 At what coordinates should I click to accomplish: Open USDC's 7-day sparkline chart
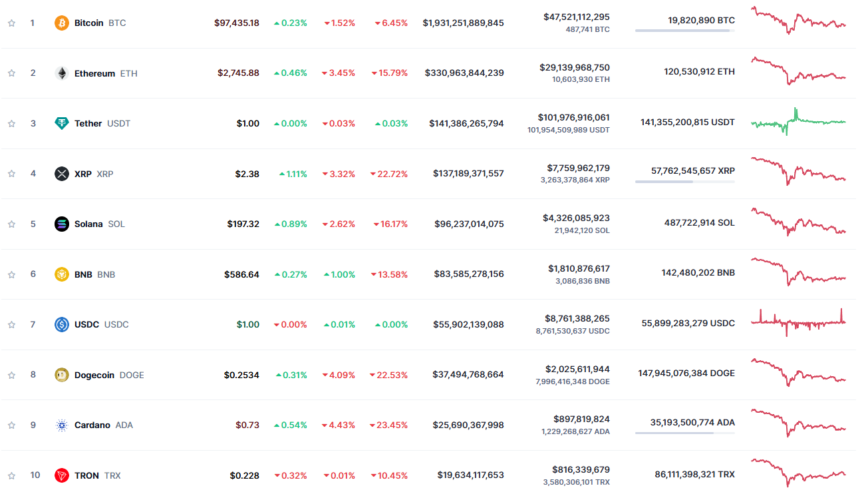pyautogui.click(x=798, y=322)
